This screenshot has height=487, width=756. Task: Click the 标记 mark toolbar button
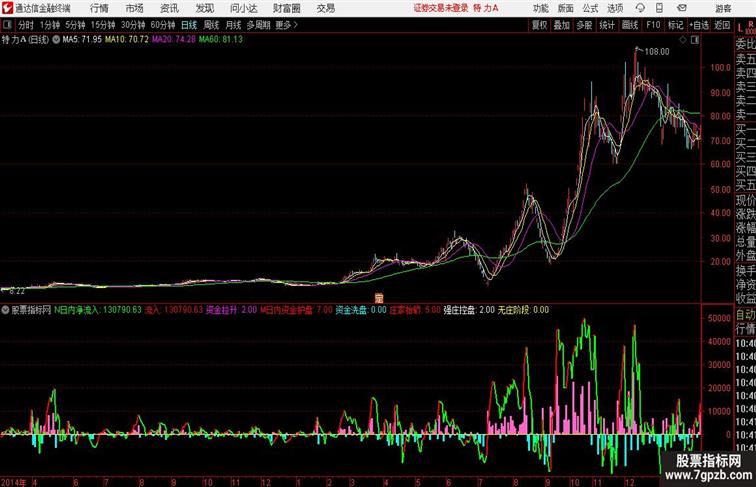click(x=675, y=25)
